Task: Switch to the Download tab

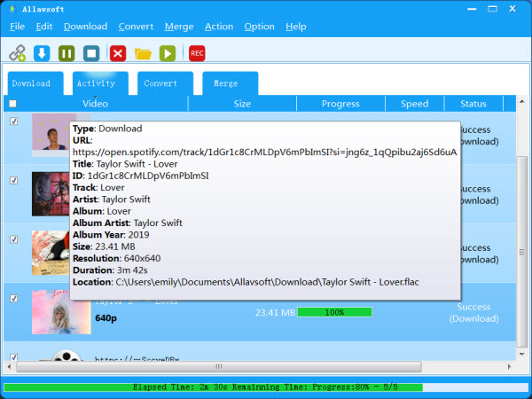Action: click(35, 83)
